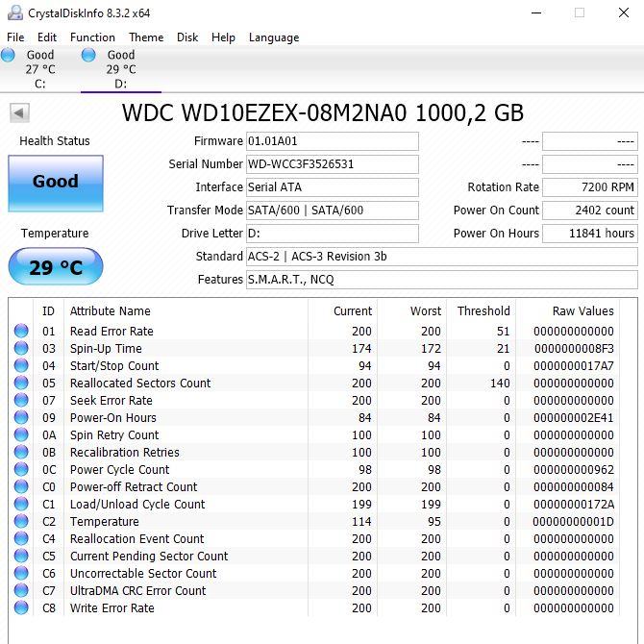Click the Power On Hours value

[x=590, y=234]
